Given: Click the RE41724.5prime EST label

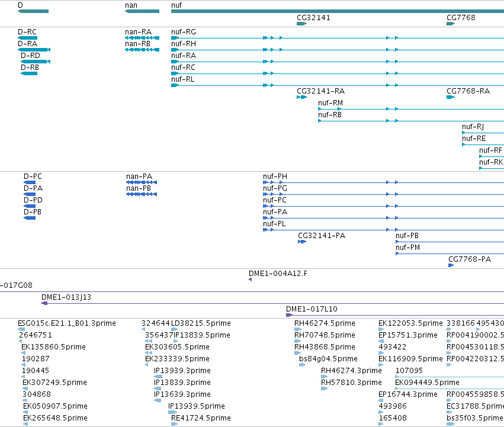Looking at the screenshot, I should point(201,418).
